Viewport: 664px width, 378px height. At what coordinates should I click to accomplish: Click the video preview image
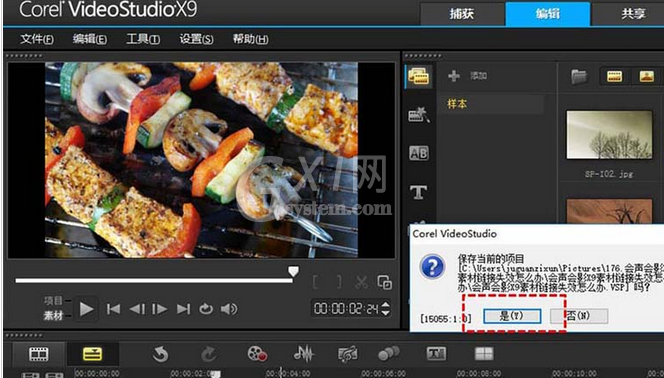tap(201, 160)
